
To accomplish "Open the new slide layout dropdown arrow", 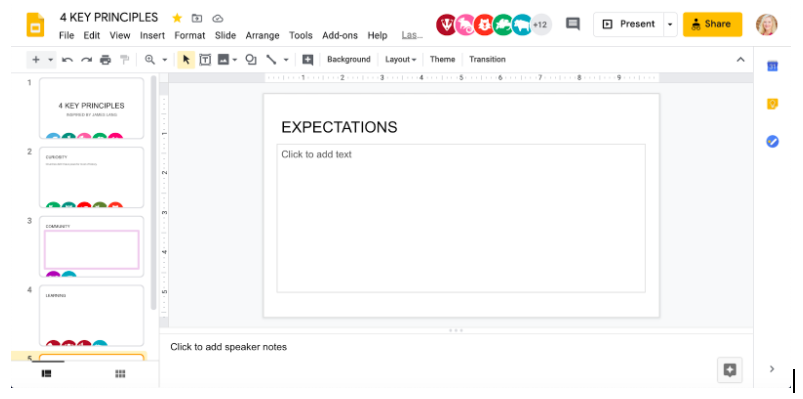I will 50,60.
